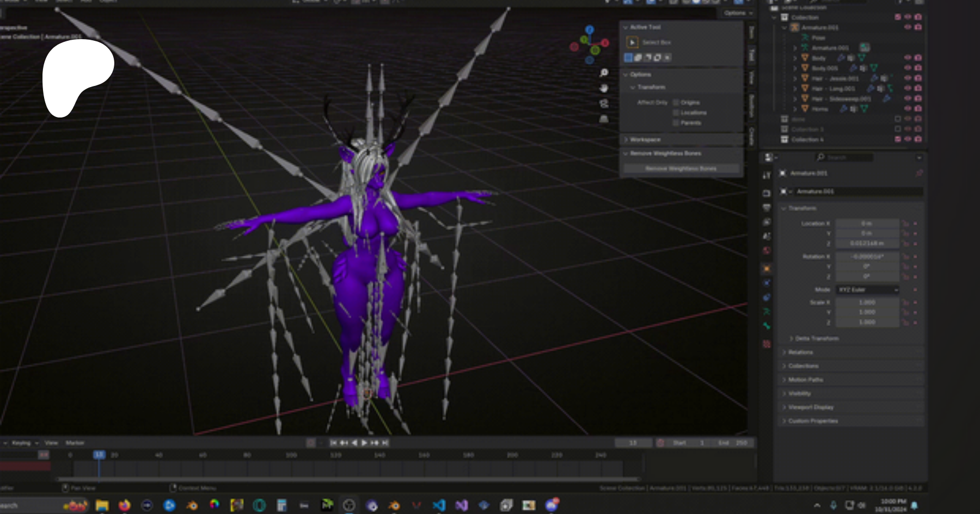Viewport: 980px width, 514px height.
Task: Expand the Relations panel
Action: coord(800,352)
